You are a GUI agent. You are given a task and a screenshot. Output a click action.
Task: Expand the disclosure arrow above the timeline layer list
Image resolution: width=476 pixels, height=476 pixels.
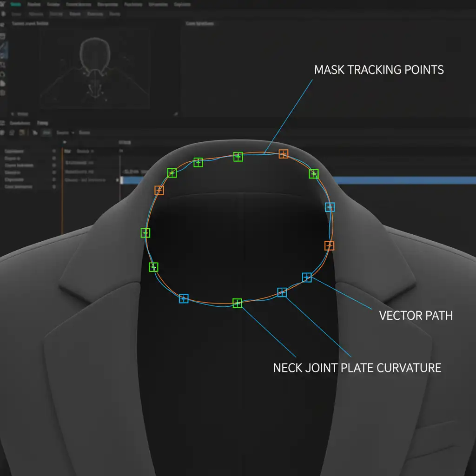coord(65,142)
